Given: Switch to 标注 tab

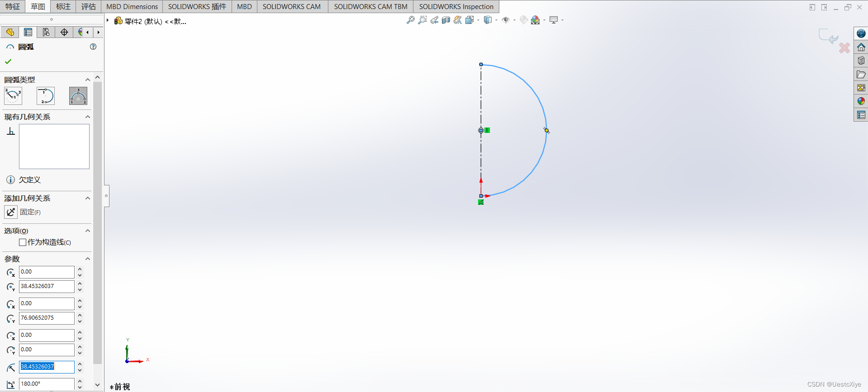Looking at the screenshot, I should tap(63, 6).
